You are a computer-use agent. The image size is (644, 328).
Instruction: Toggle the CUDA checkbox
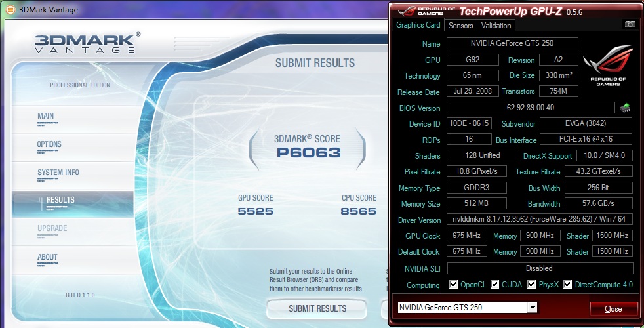pos(495,285)
